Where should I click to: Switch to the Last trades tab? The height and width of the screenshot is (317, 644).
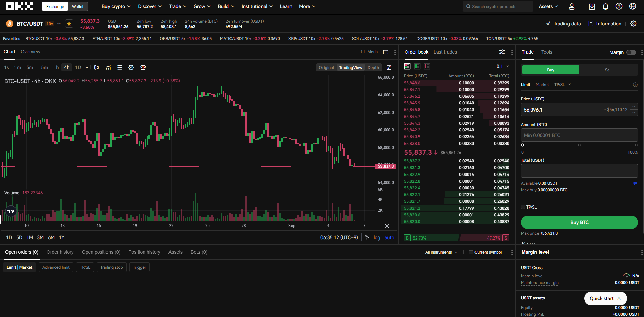(x=445, y=52)
